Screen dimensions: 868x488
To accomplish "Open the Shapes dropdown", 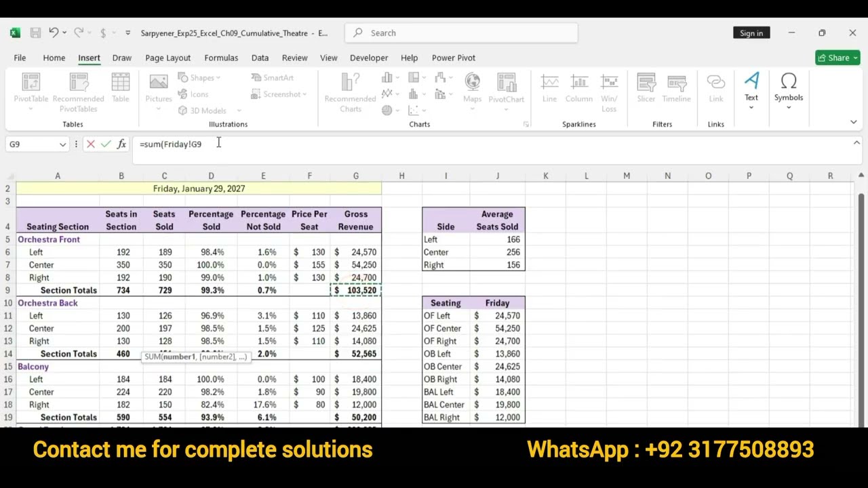I will (x=199, y=78).
